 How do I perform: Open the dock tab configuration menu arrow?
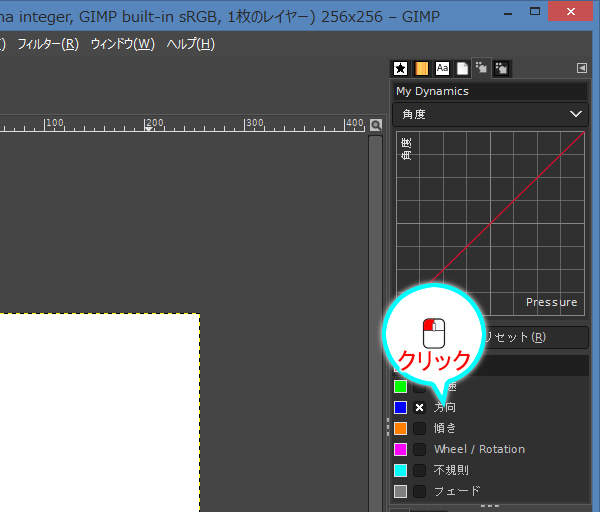coord(582,69)
